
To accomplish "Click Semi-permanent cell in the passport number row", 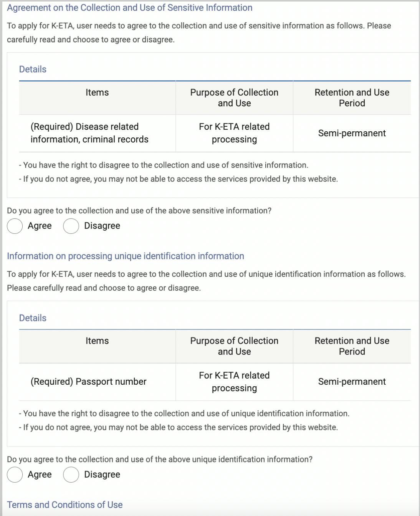I will [352, 382].
